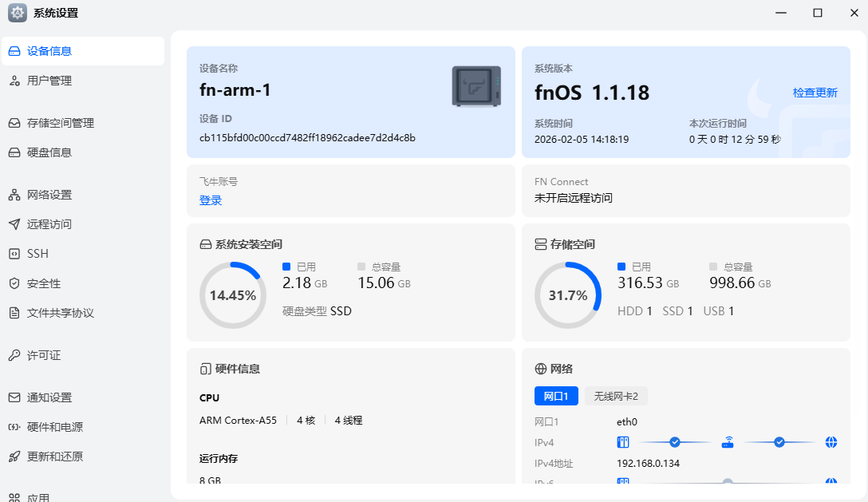Click the 31.7% storage usage ring
The height and width of the screenshot is (502, 868).
(x=568, y=295)
